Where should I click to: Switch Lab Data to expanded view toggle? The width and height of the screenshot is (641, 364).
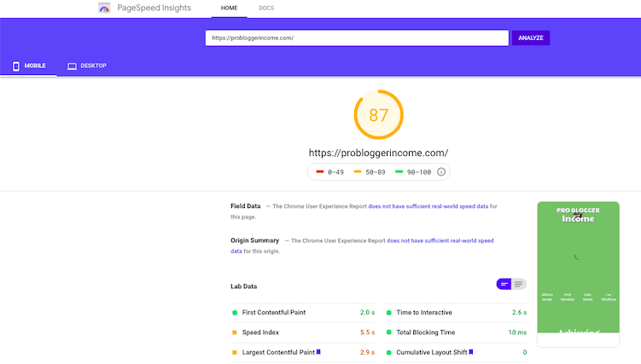tap(519, 284)
